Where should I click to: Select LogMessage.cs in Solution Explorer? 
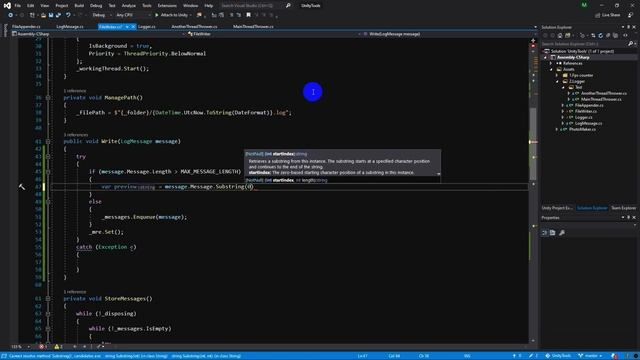click(x=588, y=123)
